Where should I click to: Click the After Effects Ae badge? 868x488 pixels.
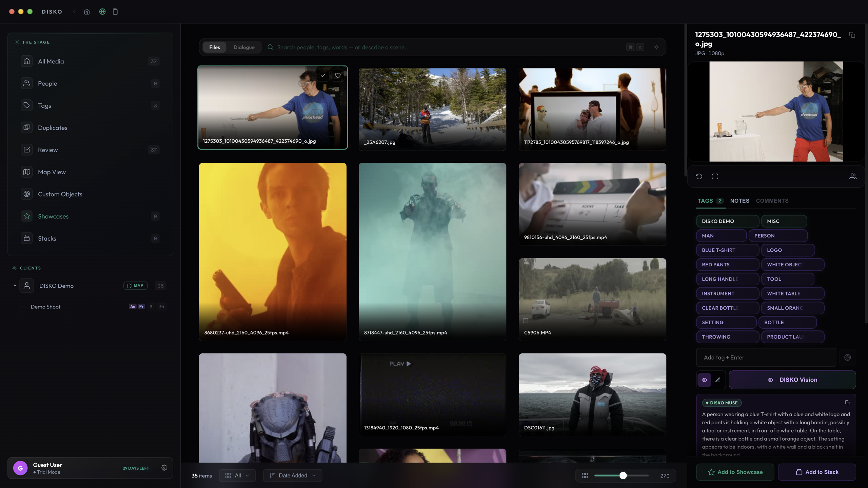coord(133,307)
